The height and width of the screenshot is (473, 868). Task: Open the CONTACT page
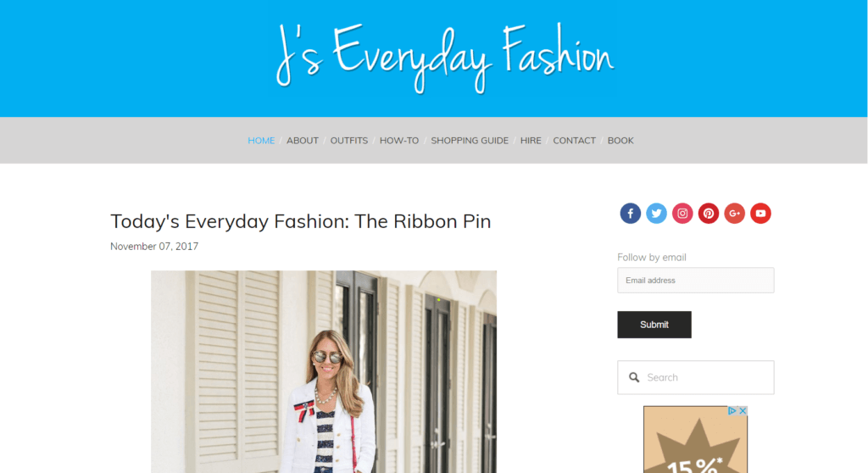574,141
